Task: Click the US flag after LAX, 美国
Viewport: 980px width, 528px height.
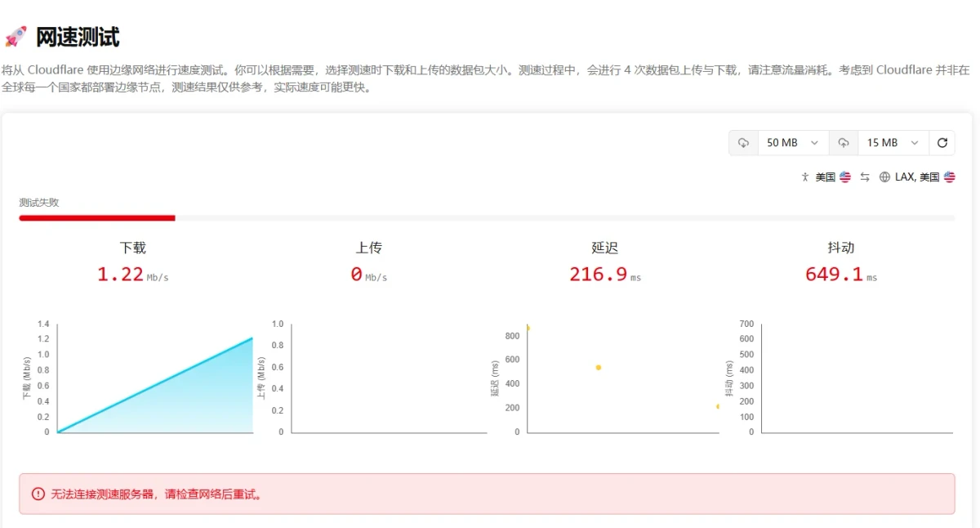Action: point(949,177)
